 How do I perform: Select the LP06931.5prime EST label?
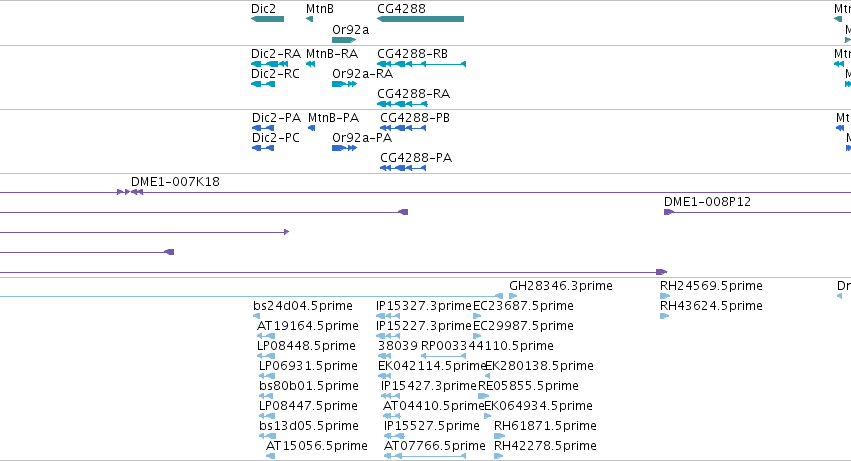click(x=308, y=367)
